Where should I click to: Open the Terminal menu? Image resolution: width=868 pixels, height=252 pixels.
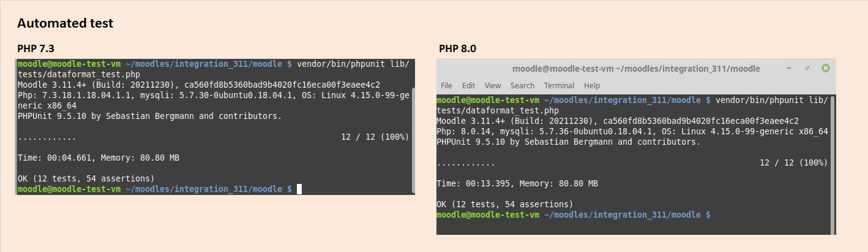click(559, 86)
